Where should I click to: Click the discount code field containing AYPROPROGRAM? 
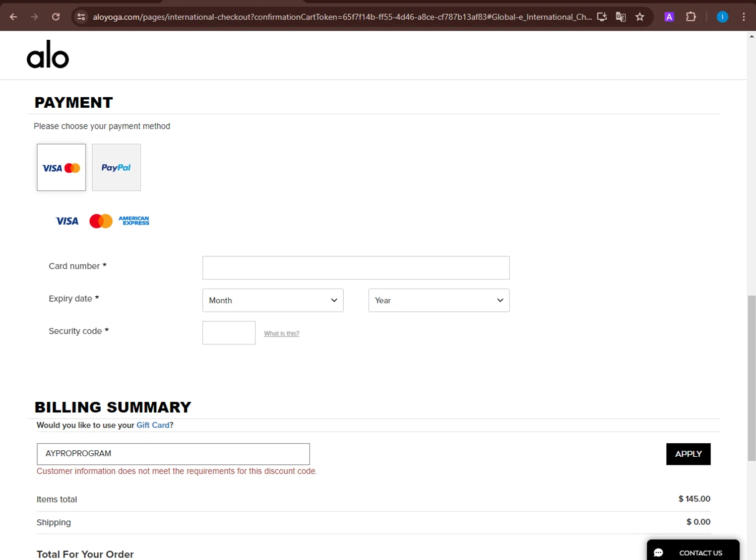pos(173,454)
